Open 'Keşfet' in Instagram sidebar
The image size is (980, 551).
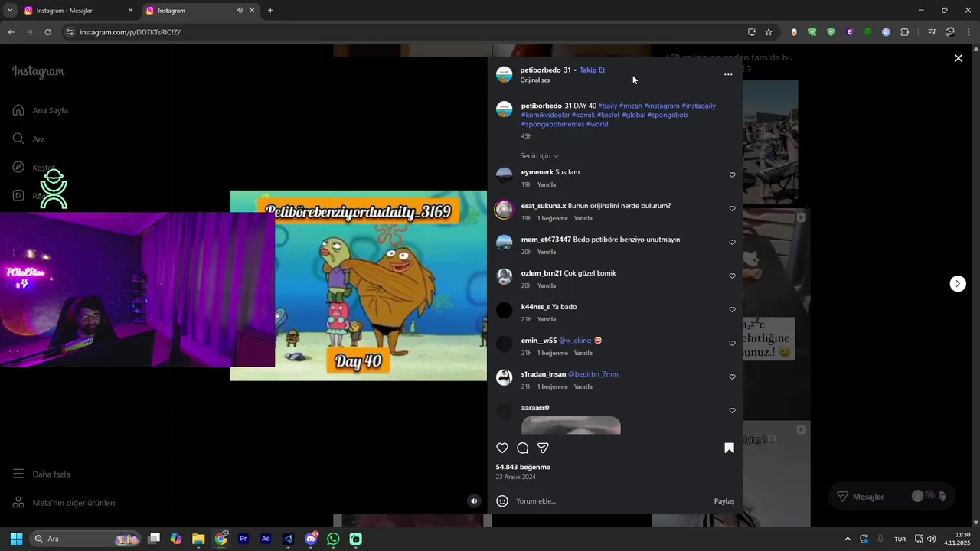[34, 168]
